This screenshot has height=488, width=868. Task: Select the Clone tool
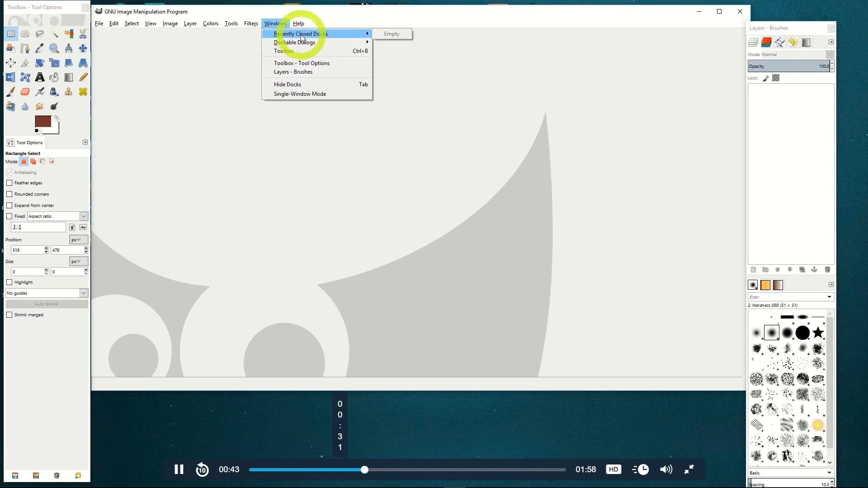69,92
